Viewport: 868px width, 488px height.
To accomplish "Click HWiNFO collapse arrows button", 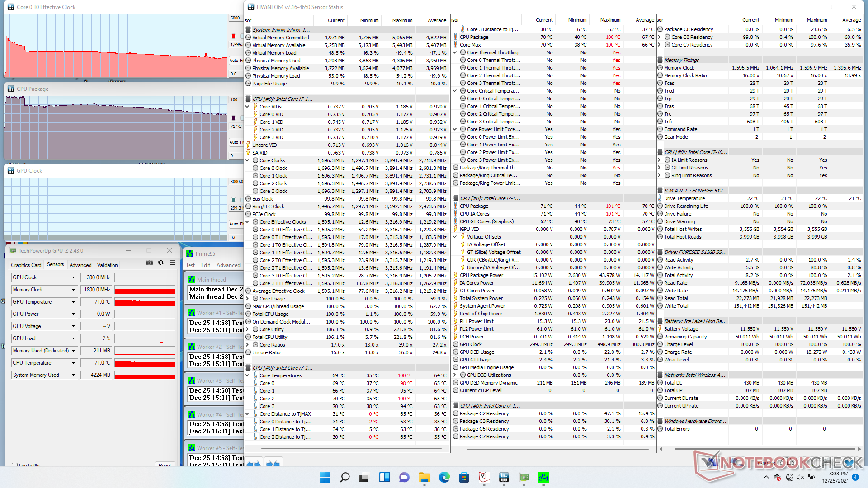I will click(273, 464).
